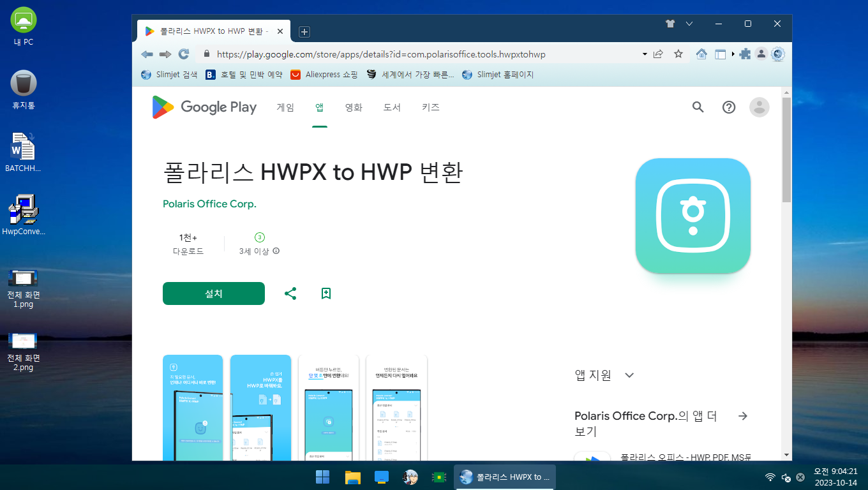The width and height of the screenshot is (868, 490).
Task: Open File Explorer from taskbar
Action: [x=353, y=477]
